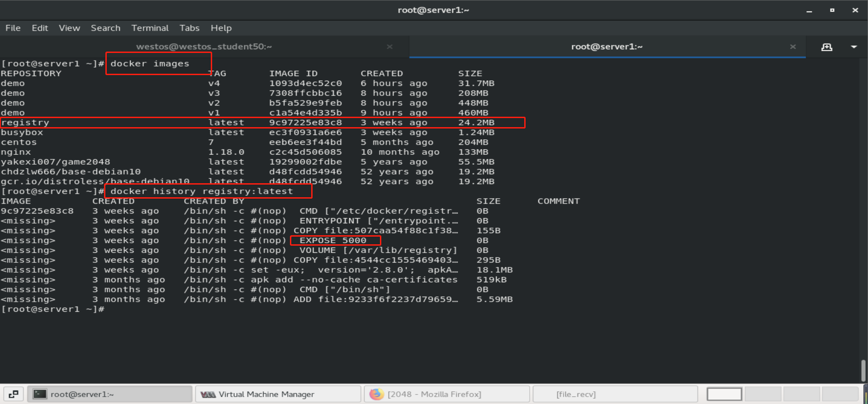Click 'chdzlw666/base-debian10' repository name
The height and width of the screenshot is (404, 868).
point(71,172)
